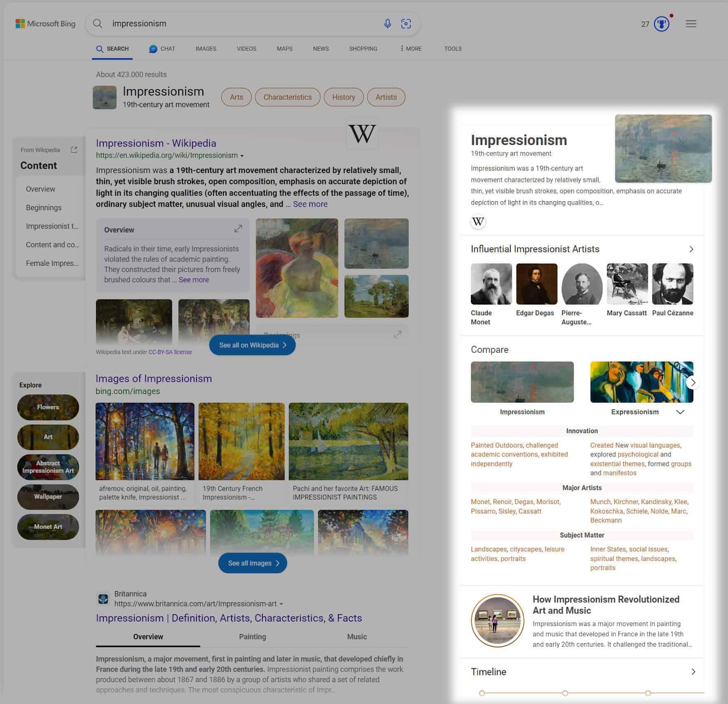This screenshot has width=728, height=704.
Task: Expand the Expressionism comparison dropdown
Action: [x=681, y=412]
